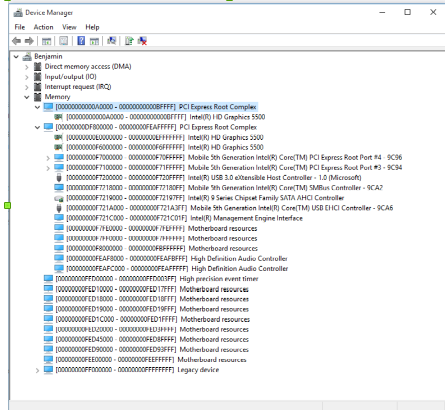The image size is (445, 410).
Task: Open the View menu
Action: [69, 27]
